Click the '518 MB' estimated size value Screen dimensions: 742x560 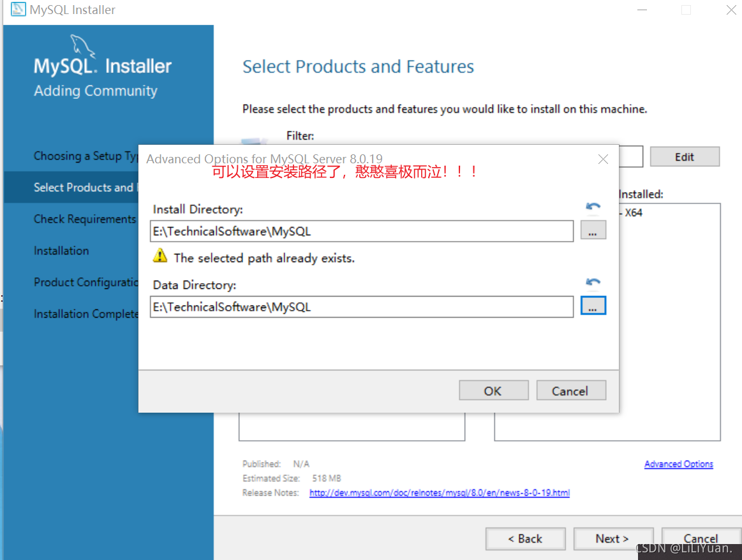point(327,478)
